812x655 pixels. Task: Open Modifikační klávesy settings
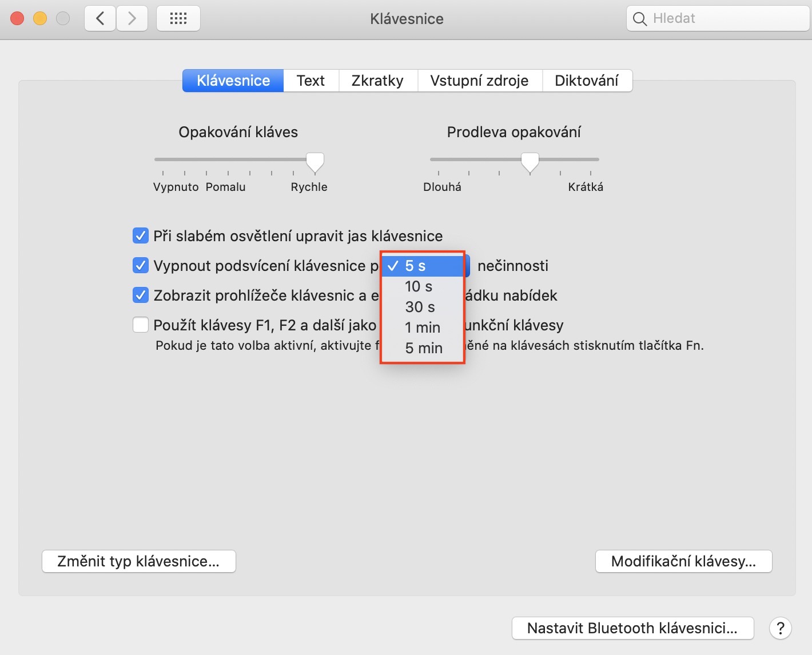click(x=683, y=561)
